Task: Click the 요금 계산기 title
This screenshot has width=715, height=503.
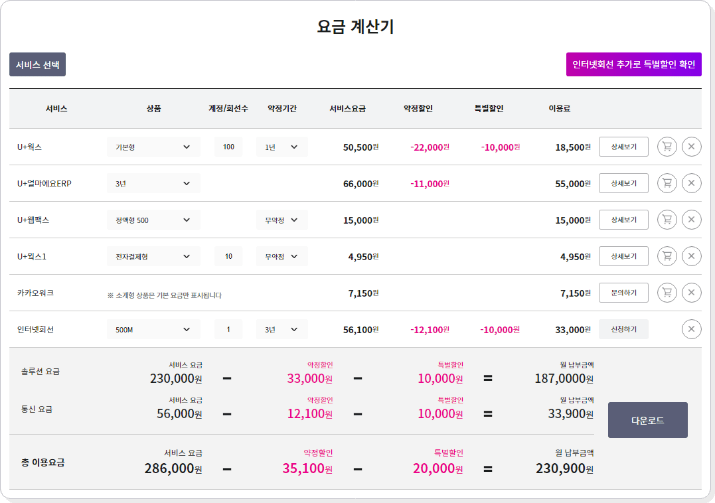Action: click(355, 26)
